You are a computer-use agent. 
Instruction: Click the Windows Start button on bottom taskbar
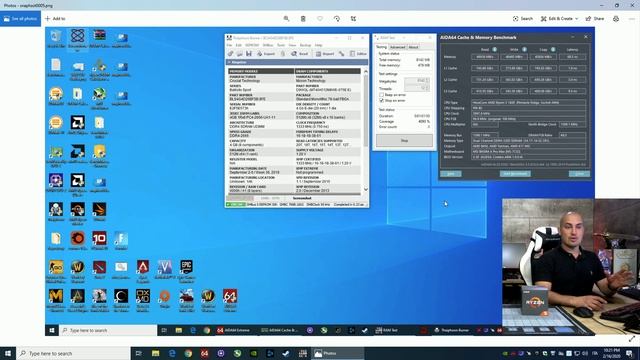pyautogui.click(x=8, y=353)
